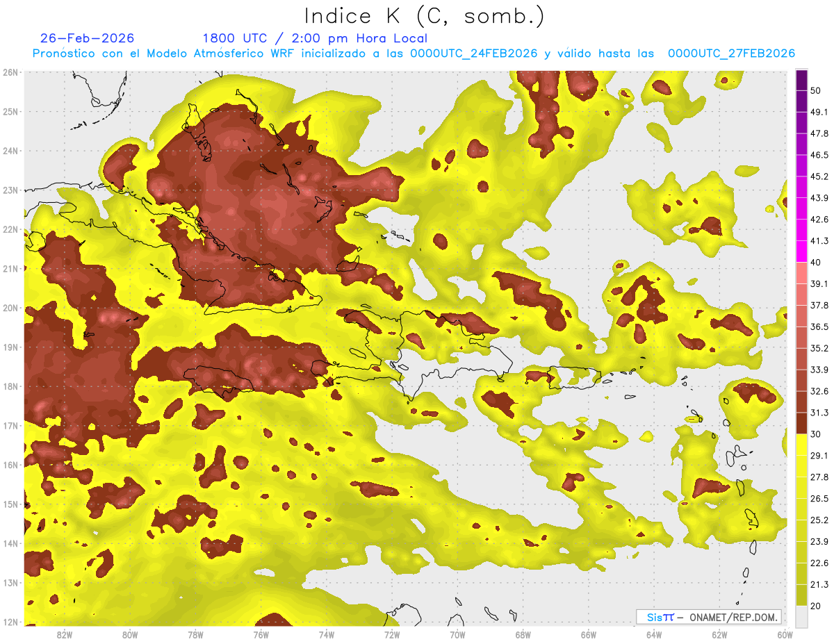Click the 72W longitude label
This screenshot has height=644, width=834.
[392, 635]
